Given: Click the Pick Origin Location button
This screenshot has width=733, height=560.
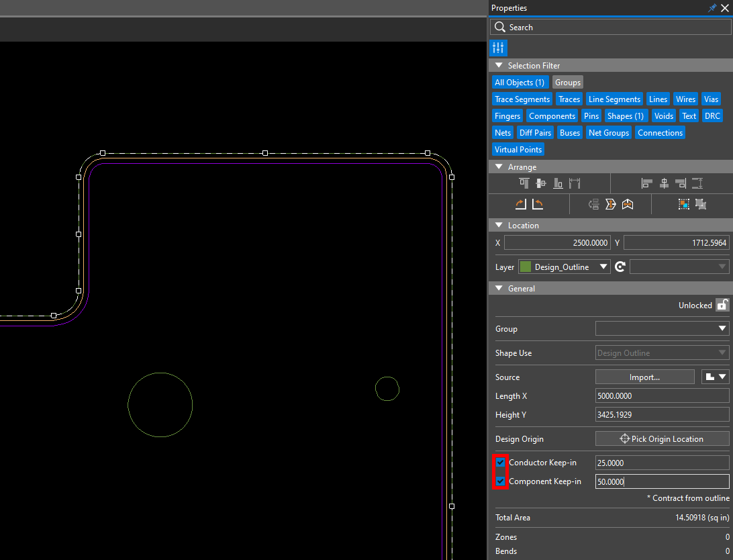Looking at the screenshot, I should tap(662, 438).
